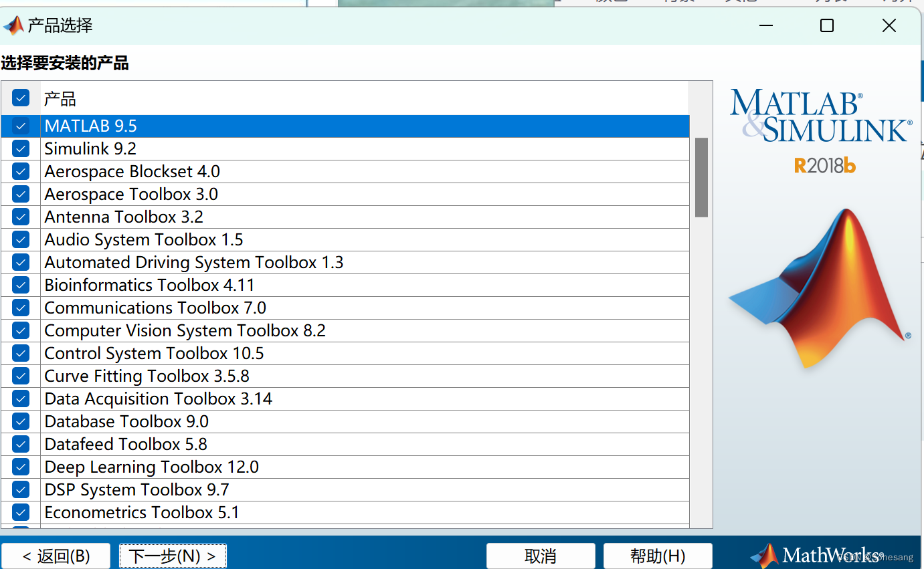
Task: Select the Simulink 9.2 row text
Action: [x=90, y=148]
